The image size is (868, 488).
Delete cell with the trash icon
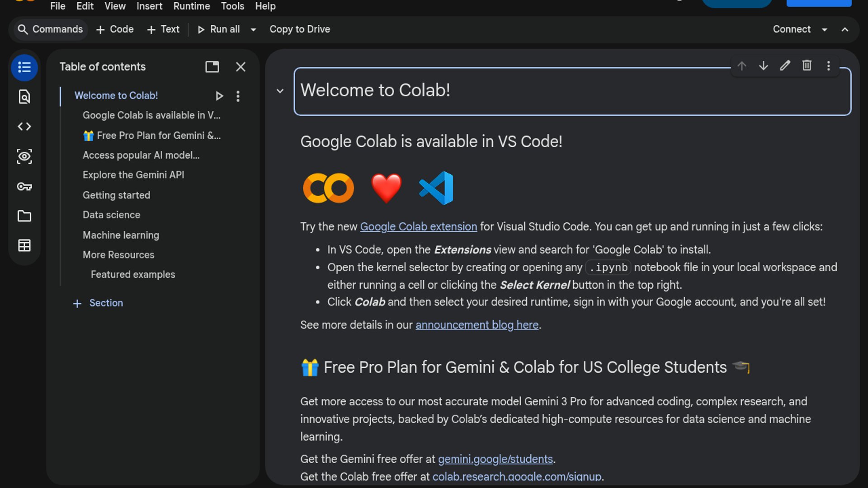pos(807,66)
